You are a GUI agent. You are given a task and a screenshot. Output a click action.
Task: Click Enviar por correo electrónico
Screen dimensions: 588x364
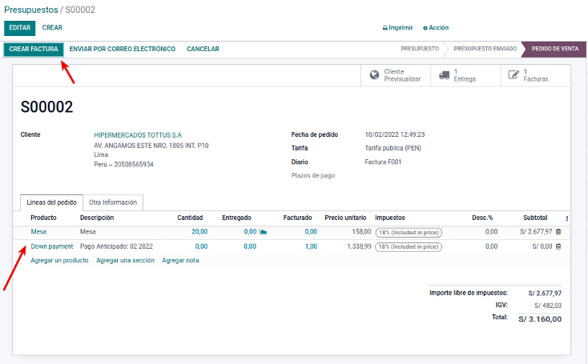123,49
